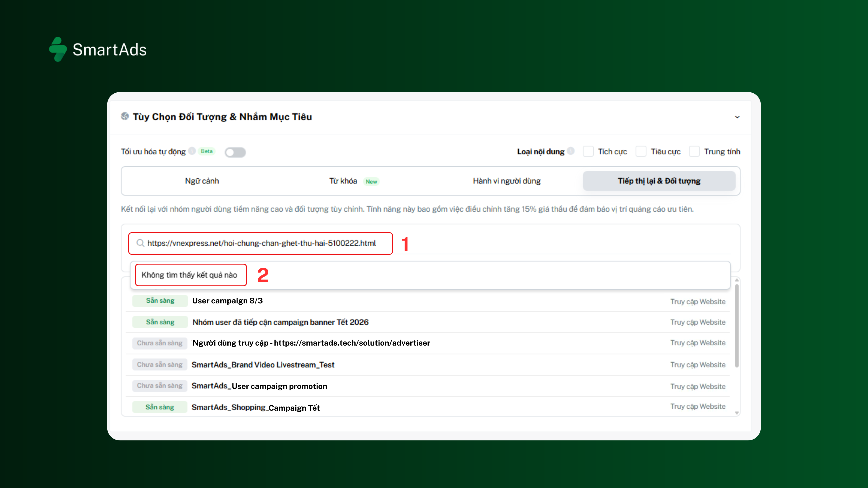Image resolution: width=868 pixels, height=488 pixels.
Task: Click the search magnifier icon in URL field
Action: click(x=140, y=243)
